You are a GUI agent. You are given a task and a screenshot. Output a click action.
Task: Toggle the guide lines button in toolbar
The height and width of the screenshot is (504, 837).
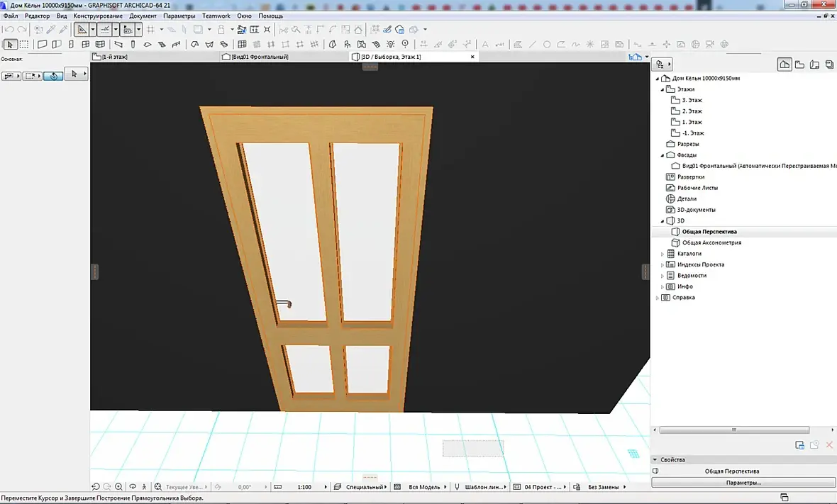click(x=82, y=30)
